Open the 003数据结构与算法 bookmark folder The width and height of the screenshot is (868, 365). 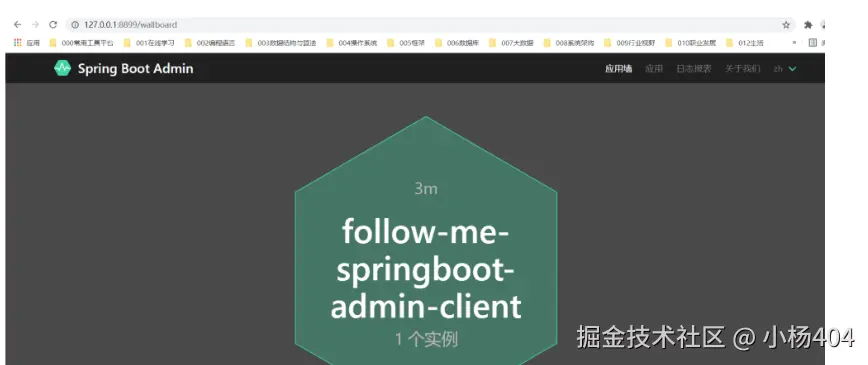coord(281,42)
